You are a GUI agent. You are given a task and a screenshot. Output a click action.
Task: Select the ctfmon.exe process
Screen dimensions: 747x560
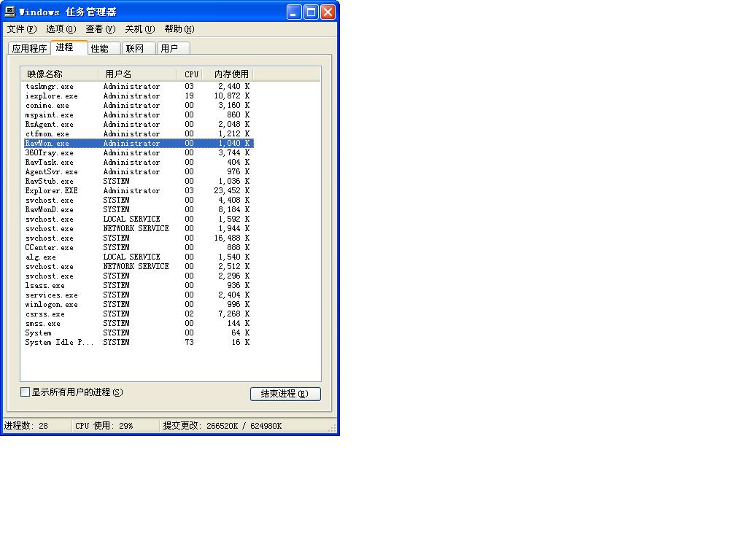click(x=138, y=134)
